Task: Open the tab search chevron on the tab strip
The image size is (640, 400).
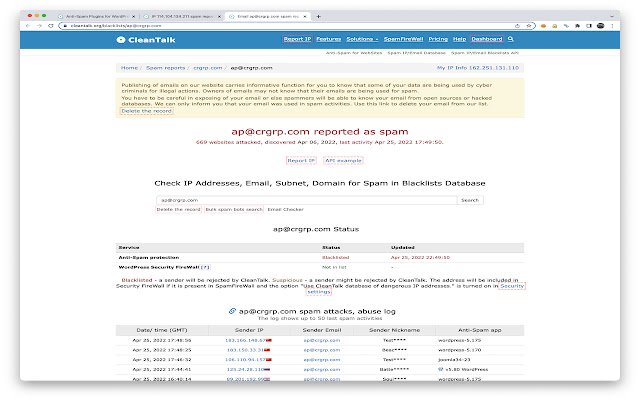Action: tap(612, 16)
